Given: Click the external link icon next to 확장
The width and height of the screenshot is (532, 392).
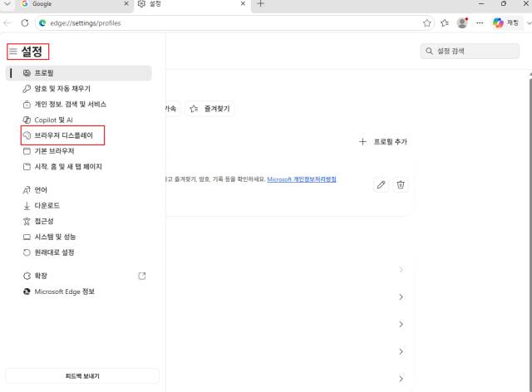Looking at the screenshot, I should click(142, 276).
